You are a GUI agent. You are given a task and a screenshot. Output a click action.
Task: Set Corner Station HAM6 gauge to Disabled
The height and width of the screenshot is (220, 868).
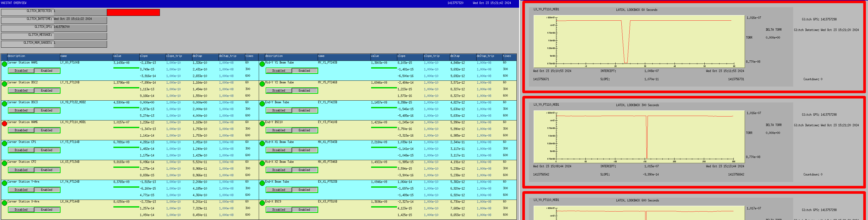pyautogui.click(x=21, y=130)
